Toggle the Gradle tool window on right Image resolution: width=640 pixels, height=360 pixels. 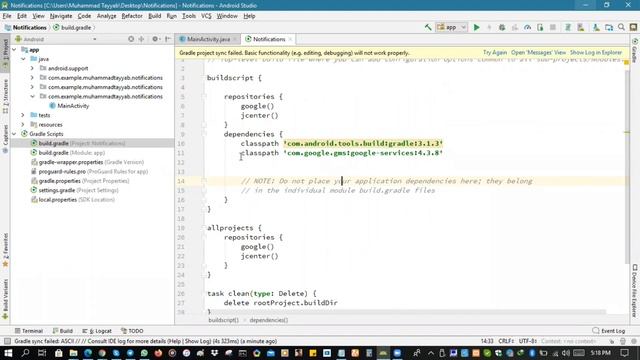click(635, 51)
